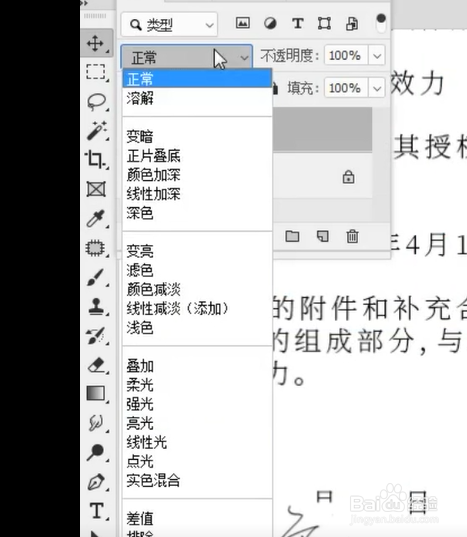Select the Magic Wand tool

[96, 131]
